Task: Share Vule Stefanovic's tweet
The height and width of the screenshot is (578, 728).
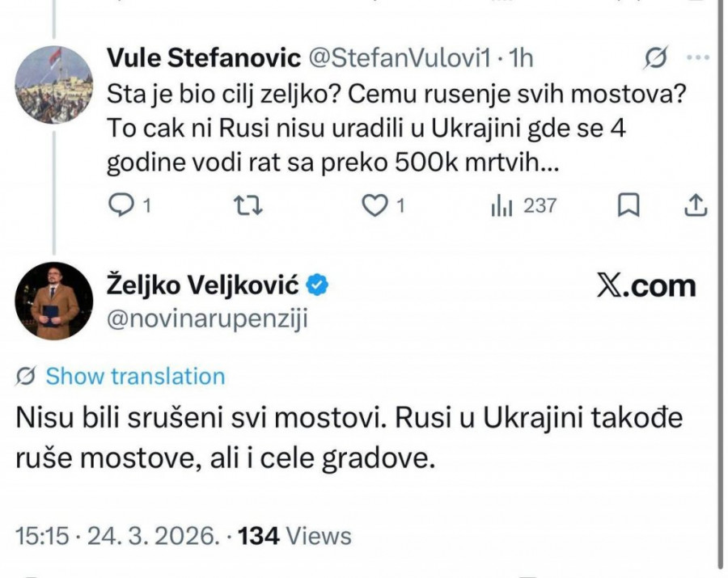Action: pos(696,206)
